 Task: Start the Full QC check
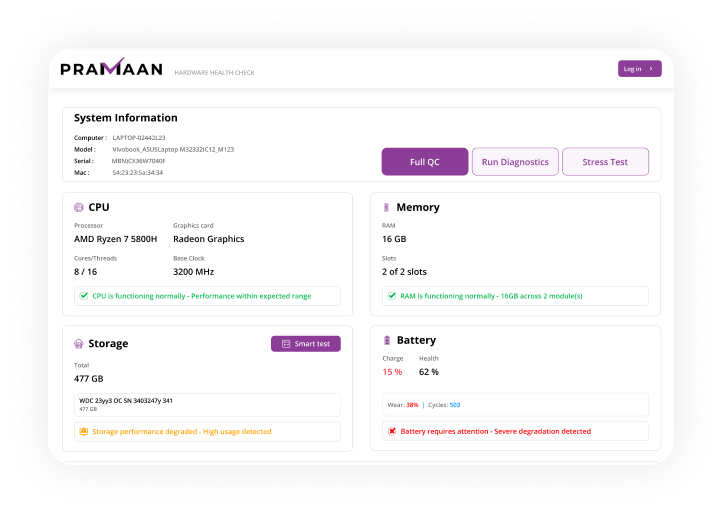[x=424, y=162]
